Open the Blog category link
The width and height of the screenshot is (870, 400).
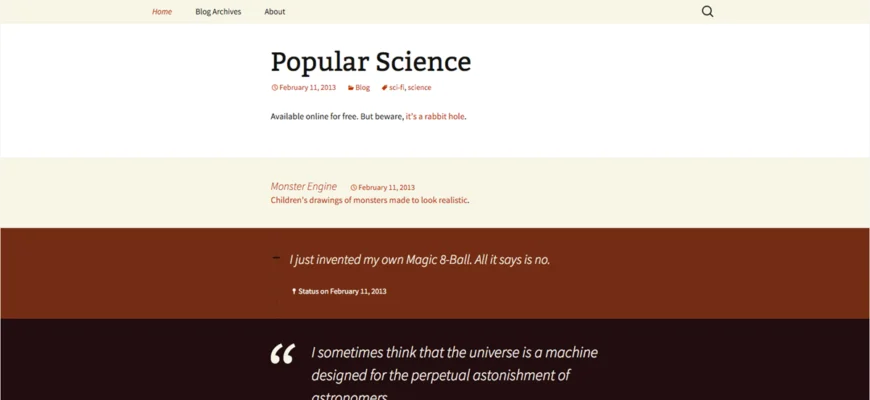click(362, 88)
